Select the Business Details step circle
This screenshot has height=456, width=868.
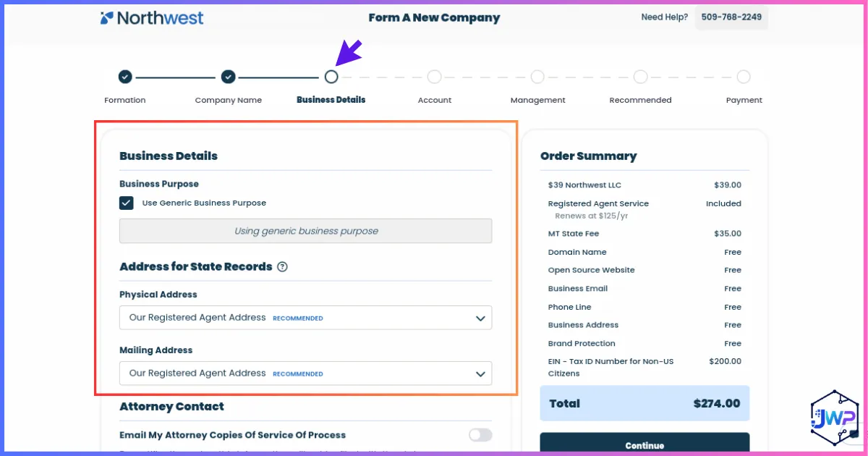coord(331,77)
